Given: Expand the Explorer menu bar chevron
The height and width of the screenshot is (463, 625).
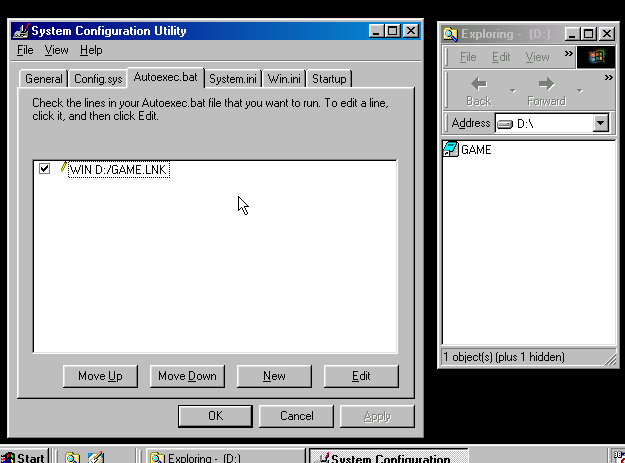Looking at the screenshot, I should (569, 55).
